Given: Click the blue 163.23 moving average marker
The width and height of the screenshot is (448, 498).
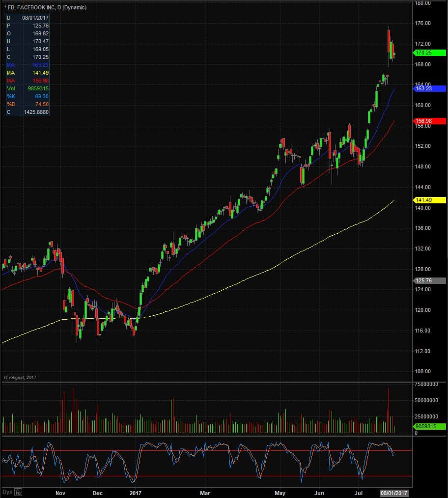Looking at the screenshot, I should click(x=429, y=88).
